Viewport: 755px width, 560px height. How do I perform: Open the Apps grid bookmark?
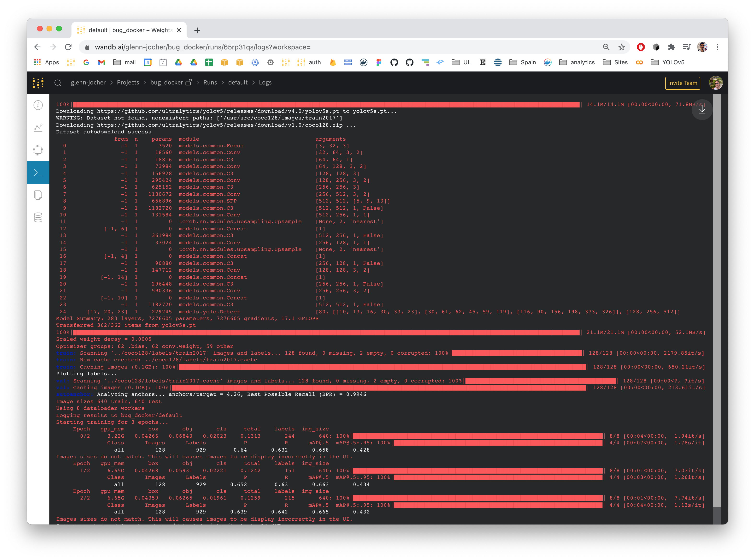point(47,62)
